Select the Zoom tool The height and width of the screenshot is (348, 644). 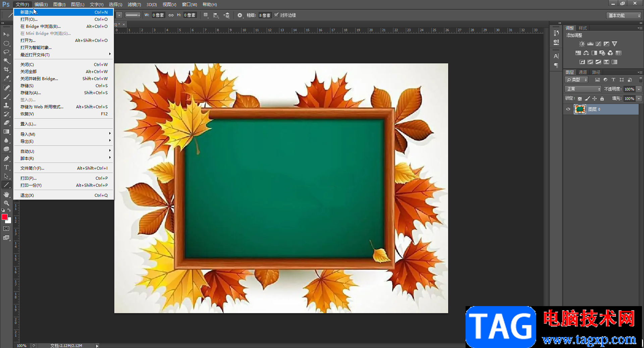point(6,203)
